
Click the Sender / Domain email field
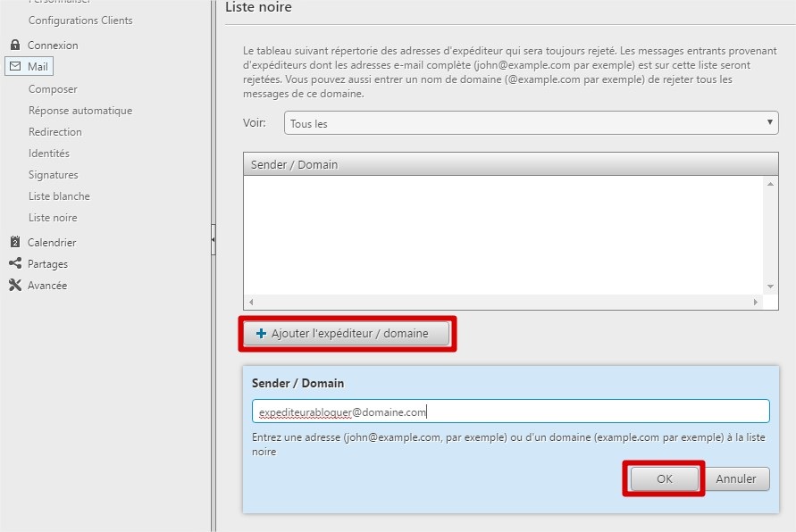click(x=510, y=411)
